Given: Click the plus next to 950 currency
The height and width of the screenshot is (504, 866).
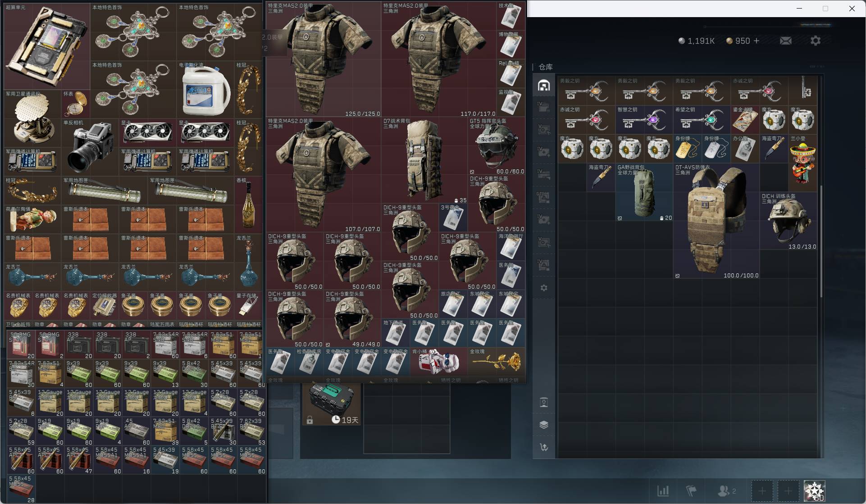Looking at the screenshot, I should pos(757,41).
